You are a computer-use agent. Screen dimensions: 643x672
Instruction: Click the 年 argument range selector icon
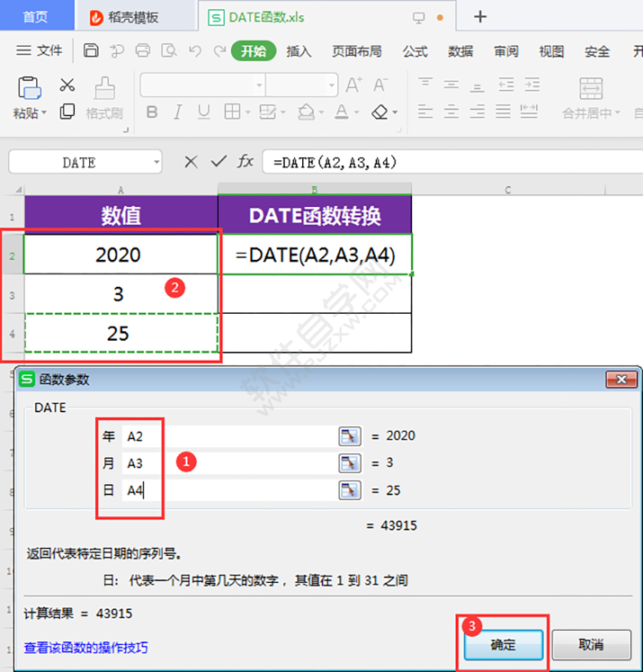[x=350, y=436]
